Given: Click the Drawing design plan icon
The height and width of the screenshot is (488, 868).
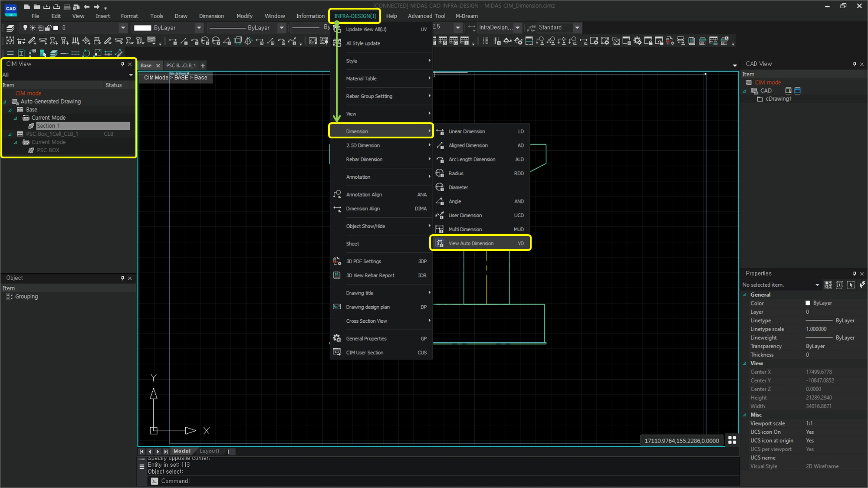Looking at the screenshot, I should [x=337, y=307].
